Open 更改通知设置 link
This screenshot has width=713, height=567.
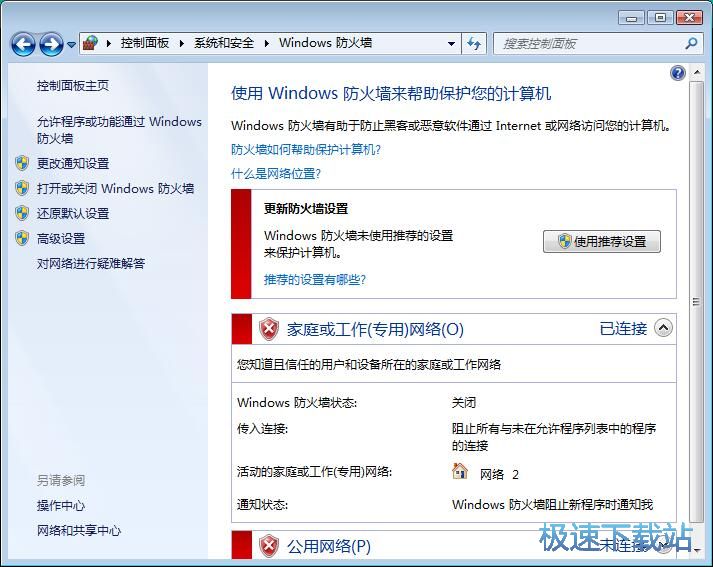73,163
